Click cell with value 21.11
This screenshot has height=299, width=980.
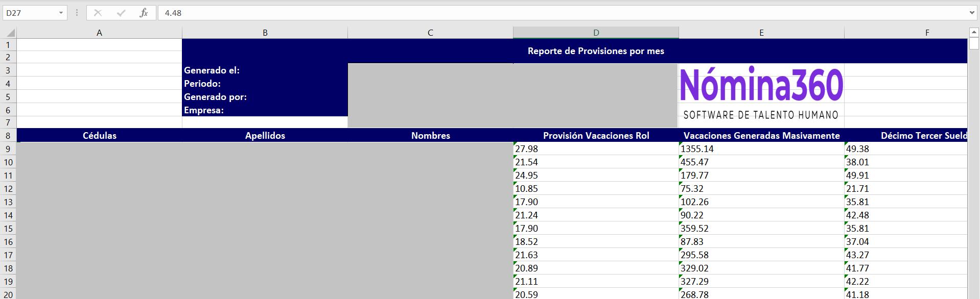point(596,282)
